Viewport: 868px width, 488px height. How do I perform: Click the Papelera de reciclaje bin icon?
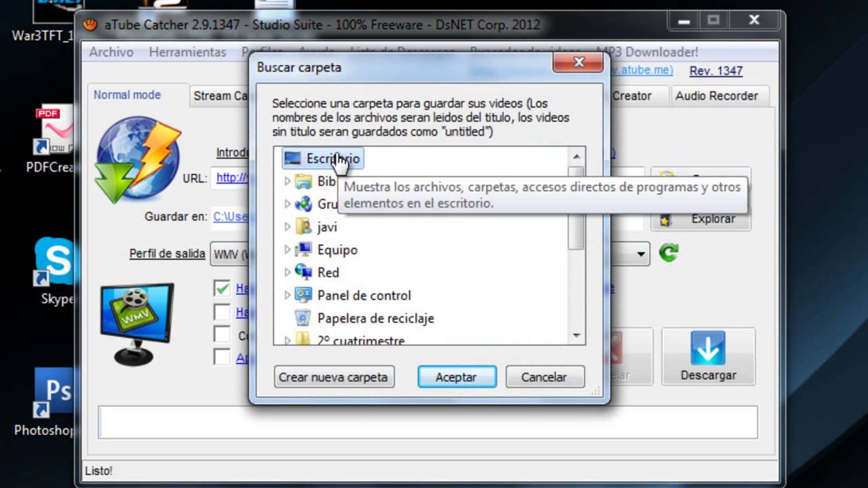304,318
